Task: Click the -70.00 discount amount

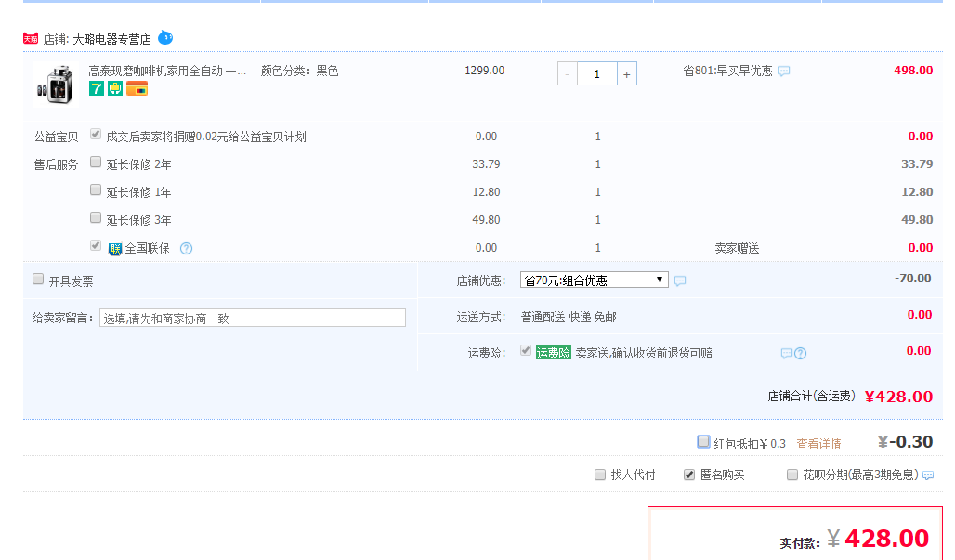Action: [x=912, y=279]
